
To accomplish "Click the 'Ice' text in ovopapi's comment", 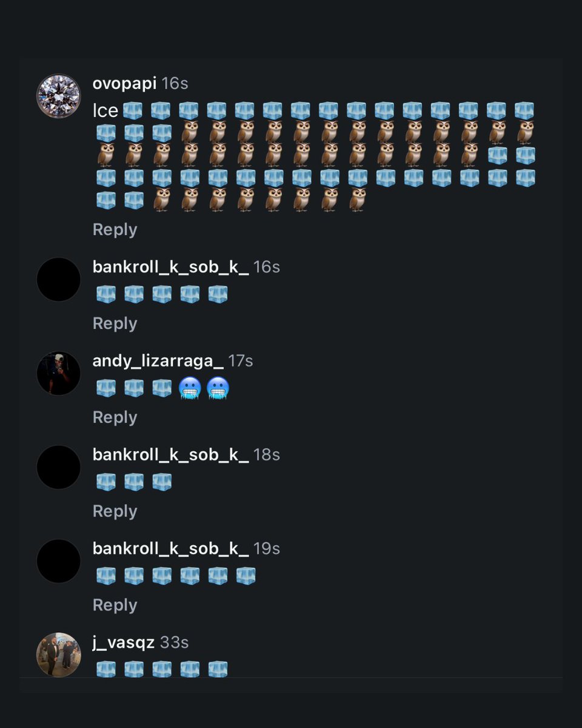I will tap(105, 110).
